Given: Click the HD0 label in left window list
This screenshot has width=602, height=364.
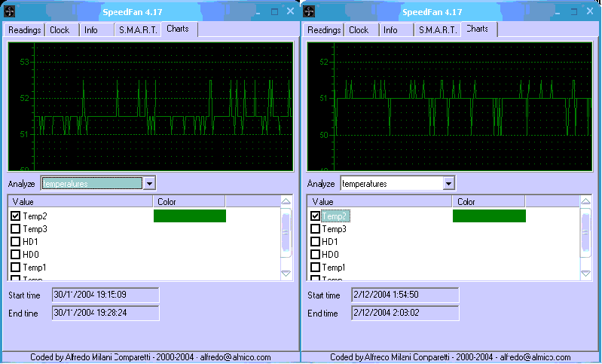Looking at the screenshot, I should tap(31, 254).
